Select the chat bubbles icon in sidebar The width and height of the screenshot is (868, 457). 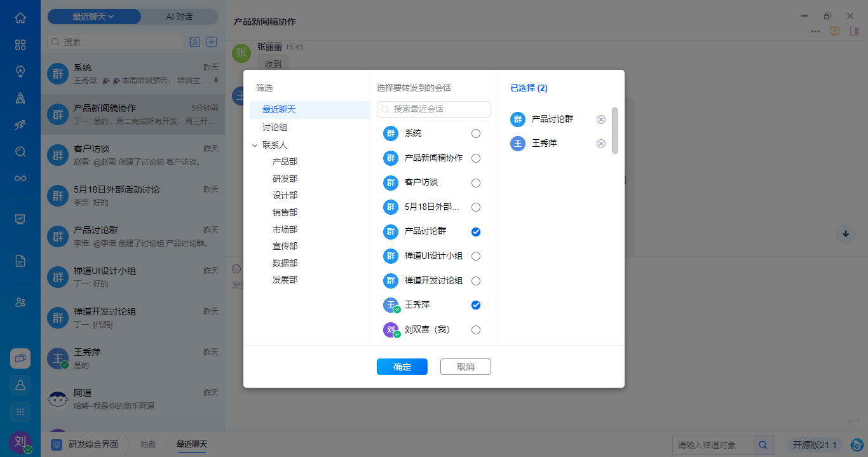[20, 358]
